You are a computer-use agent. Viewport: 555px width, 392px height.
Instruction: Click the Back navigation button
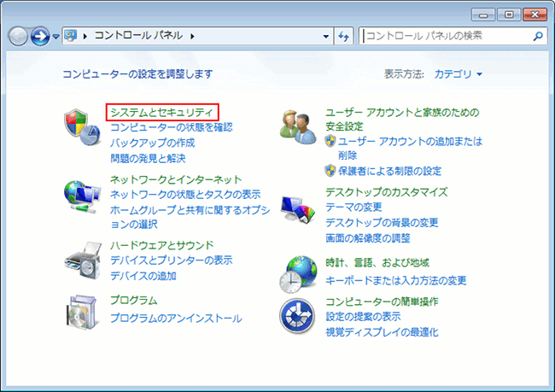coord(19,36)
